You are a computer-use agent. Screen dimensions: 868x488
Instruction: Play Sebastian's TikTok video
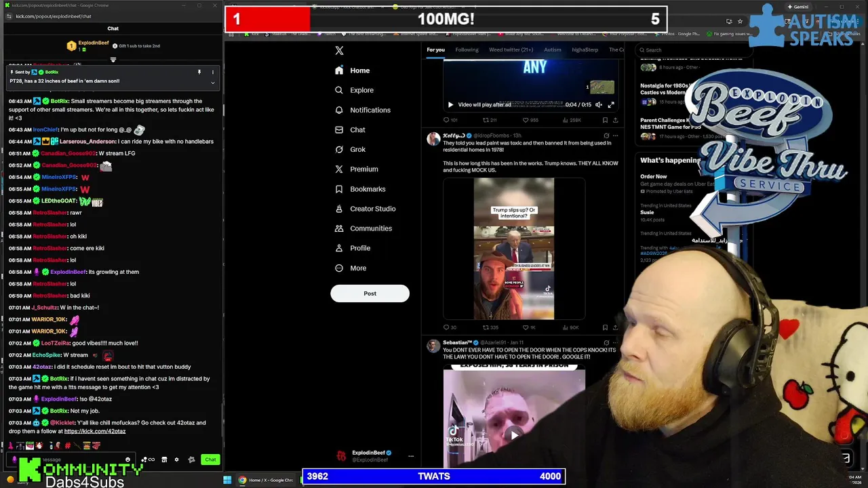(514, 435)
